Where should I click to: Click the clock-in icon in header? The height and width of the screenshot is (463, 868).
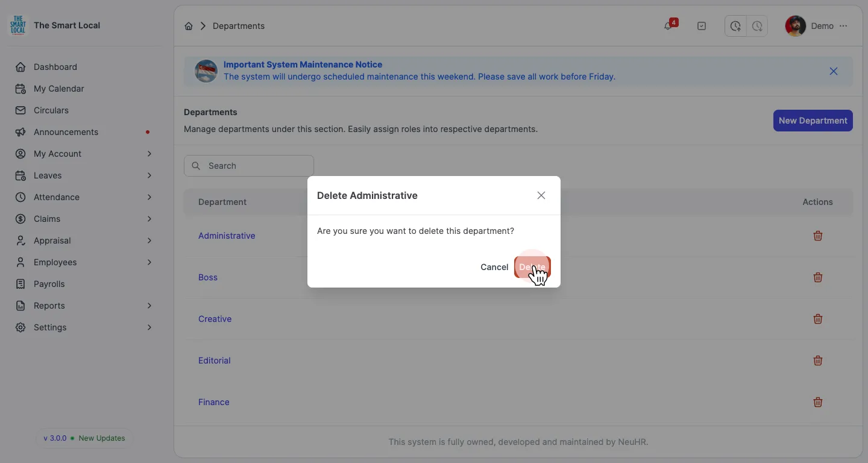(x=735, y=26)
